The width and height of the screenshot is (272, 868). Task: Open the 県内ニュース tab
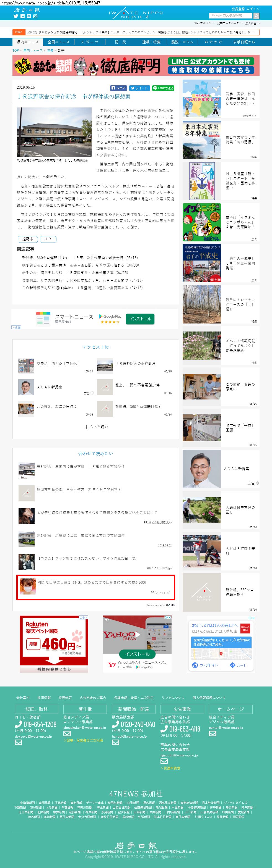(x=28, y=42)
